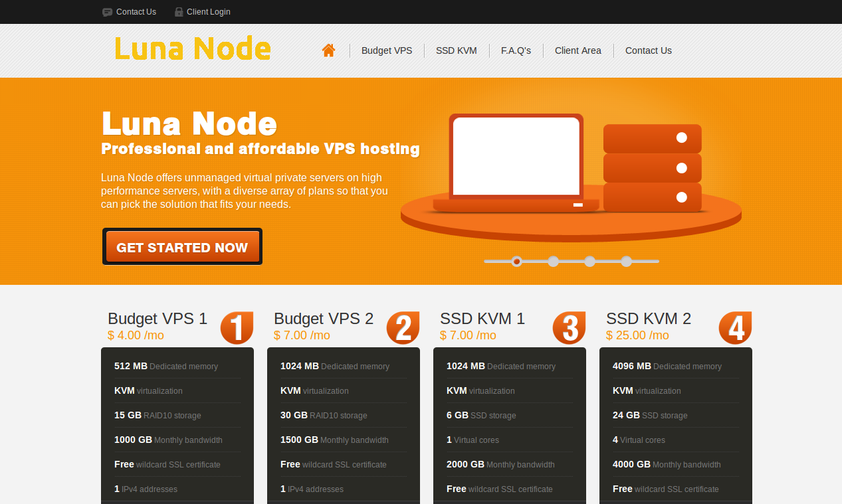This screenshot has height=504, width=842.
Task: Click the padlock icon beside Client Login
Action: pos(179,12)
